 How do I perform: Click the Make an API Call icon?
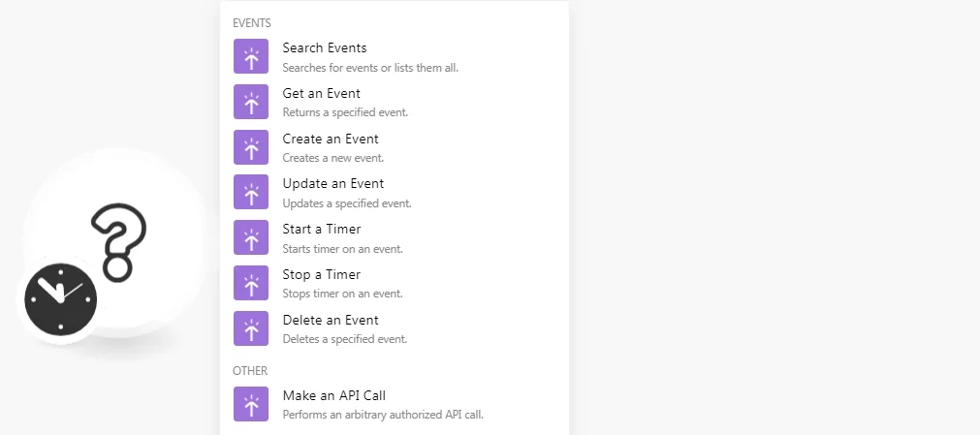click(x=251, y=404)
